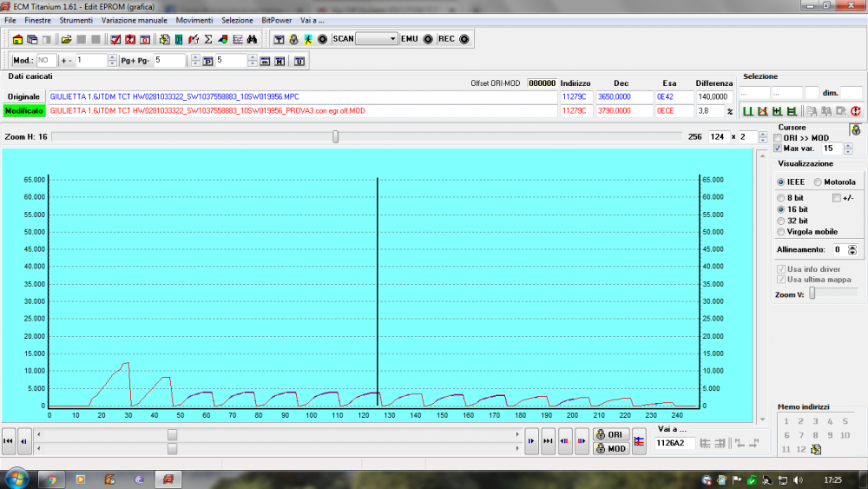This screenshot has width=868, height=489.
Task: Click the yellow running man icon
Action: pyautogui.click(x=308, y=39)
